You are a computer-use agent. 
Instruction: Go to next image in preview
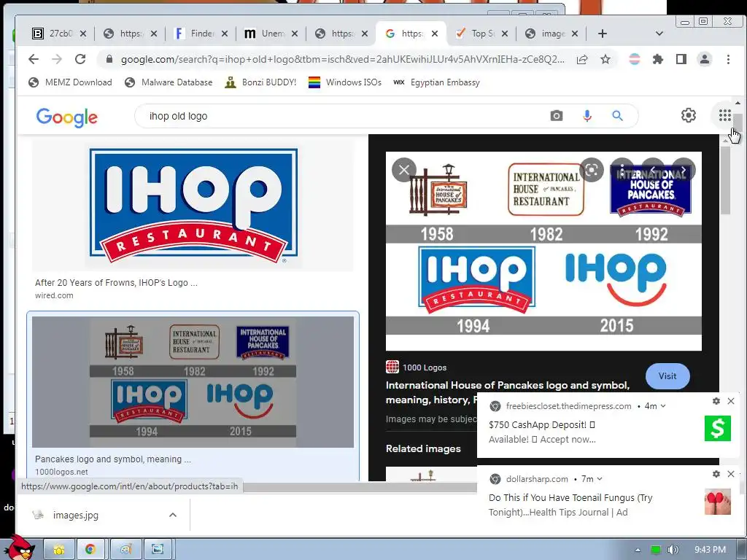[684, 170]
